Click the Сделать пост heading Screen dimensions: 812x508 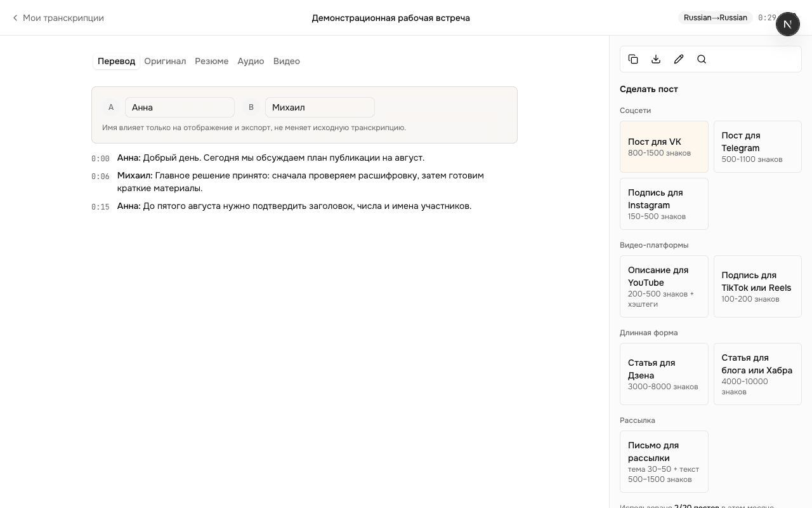(649, 89)
